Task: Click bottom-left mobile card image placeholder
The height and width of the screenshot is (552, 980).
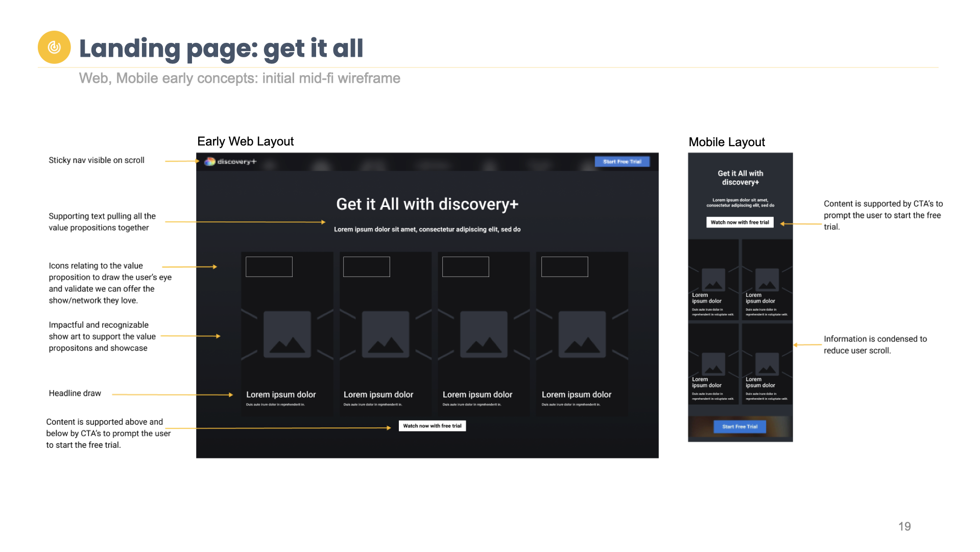Action: click(x=713, y=364)
